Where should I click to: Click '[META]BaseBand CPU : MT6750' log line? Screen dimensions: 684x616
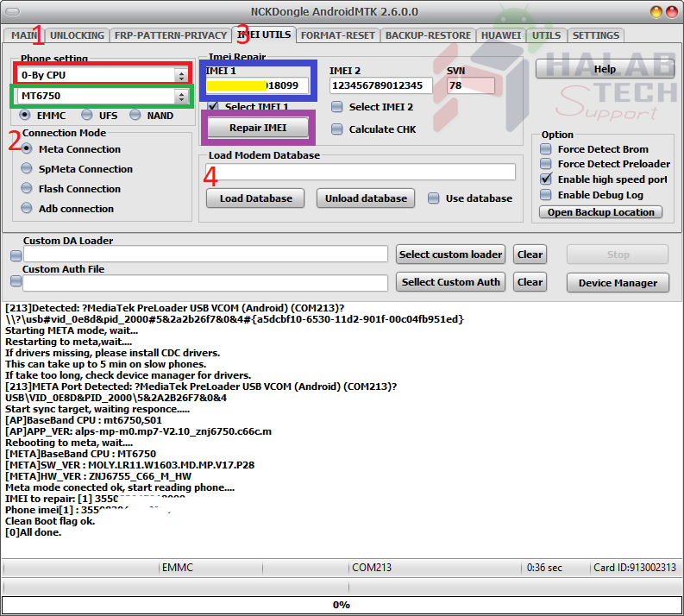(x=80, y=454)
